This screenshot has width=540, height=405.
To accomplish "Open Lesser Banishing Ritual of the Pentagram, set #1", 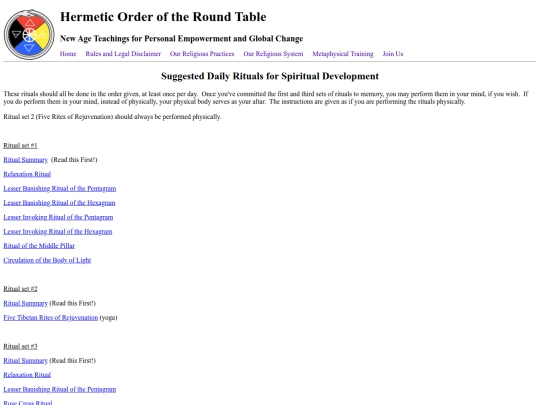I will pyautogui.click(x=60, y=188).
